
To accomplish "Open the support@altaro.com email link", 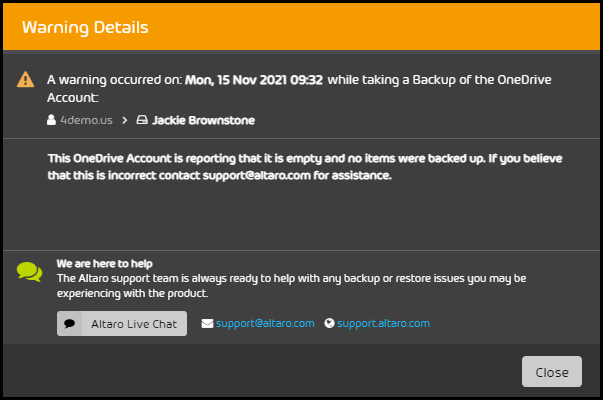I will pyautogui.click(x=265, y=323).
